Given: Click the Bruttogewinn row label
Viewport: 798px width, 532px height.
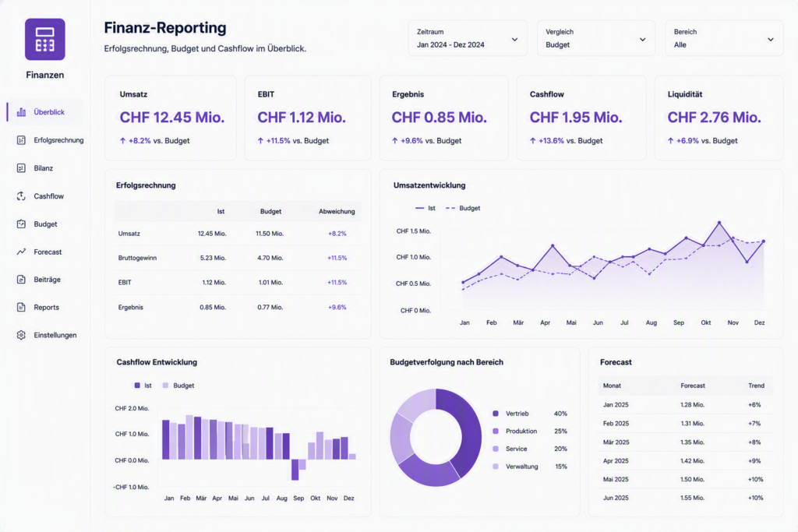Looking at the screenshot, I should (137, 258).
